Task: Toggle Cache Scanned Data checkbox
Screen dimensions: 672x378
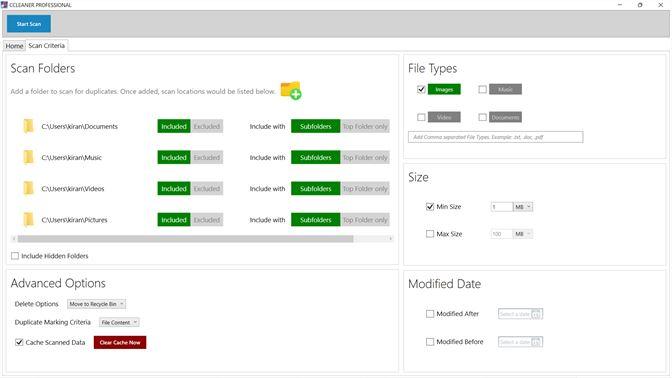Action: tap(19, 342)
